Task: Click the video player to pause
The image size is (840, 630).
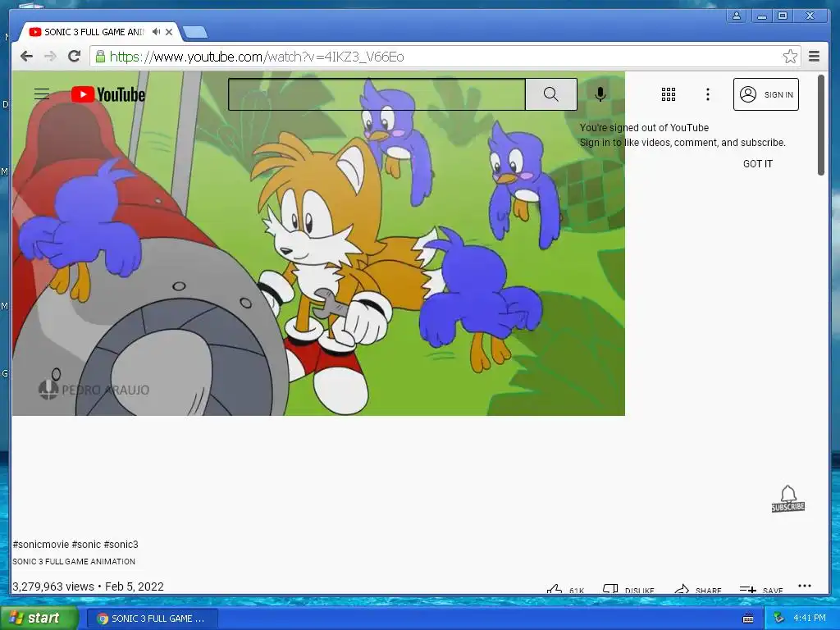Action: pos(318,243)
